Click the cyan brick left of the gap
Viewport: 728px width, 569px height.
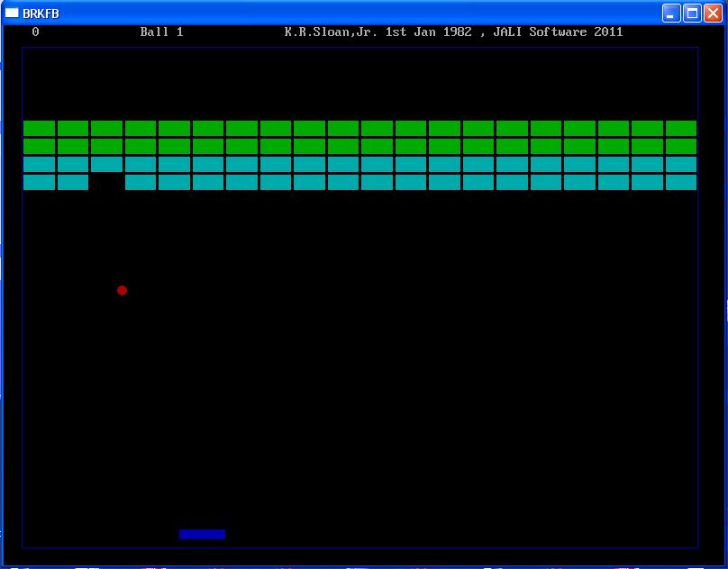72,181
